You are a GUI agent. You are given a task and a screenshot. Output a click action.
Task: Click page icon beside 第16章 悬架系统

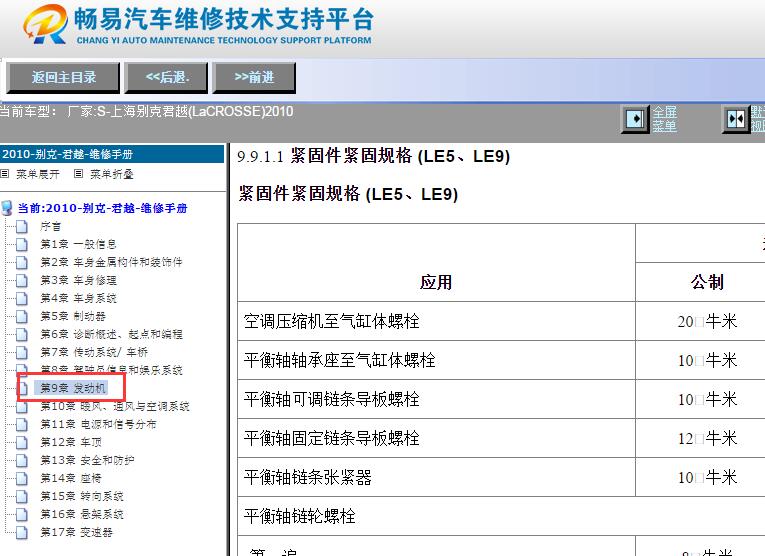[x=21, y=514]
